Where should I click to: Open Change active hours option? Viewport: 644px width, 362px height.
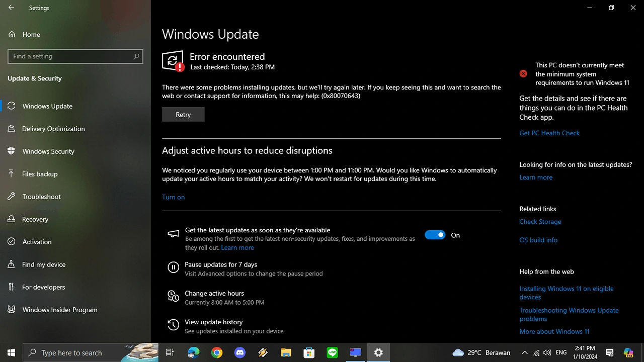point(214,293)
